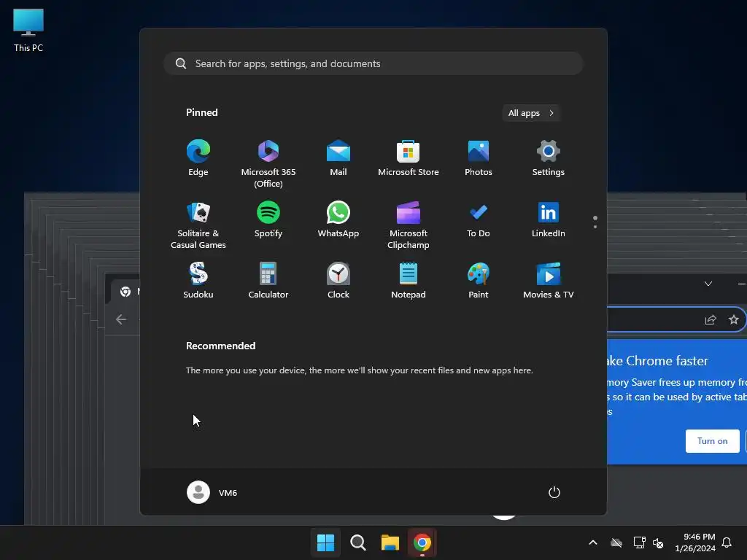Image resolution: width=747 pixels, height=560 pixels.
Task: Open Chrome tab search chevron
Action: [708, 284]
